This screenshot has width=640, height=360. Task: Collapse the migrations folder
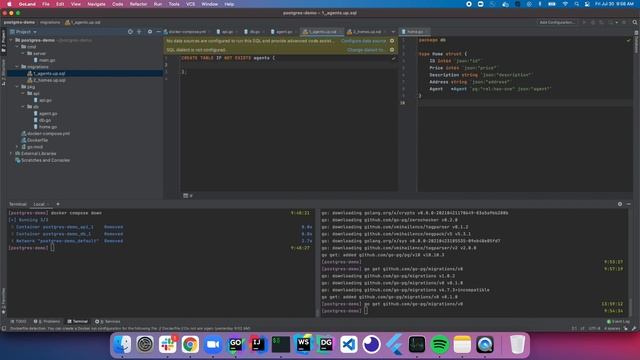(18, 67)
